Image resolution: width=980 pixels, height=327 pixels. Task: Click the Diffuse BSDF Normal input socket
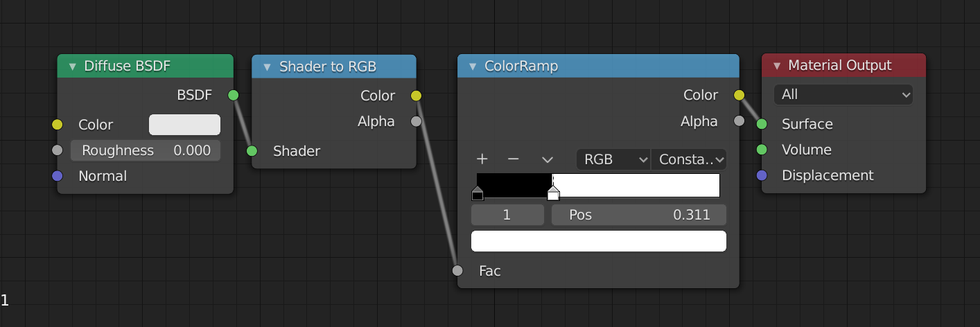tap(58, 176)
